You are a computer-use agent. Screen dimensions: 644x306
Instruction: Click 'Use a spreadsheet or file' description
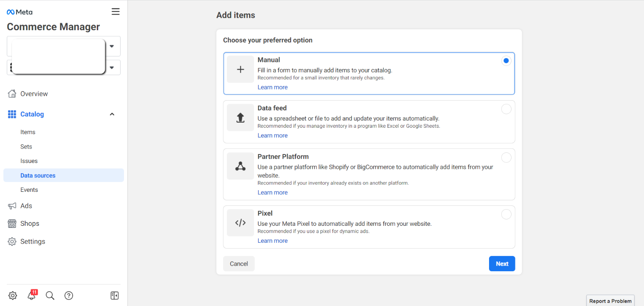(349, 118)
